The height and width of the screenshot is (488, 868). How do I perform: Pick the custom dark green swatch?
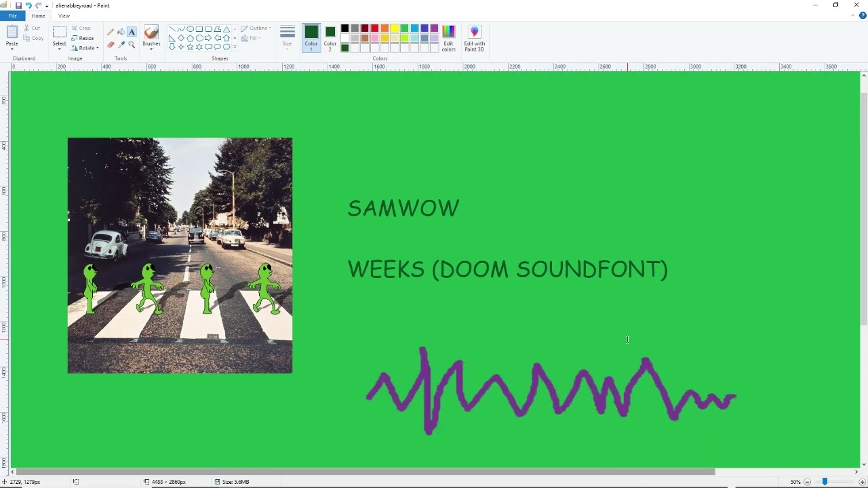coord(344,47)
